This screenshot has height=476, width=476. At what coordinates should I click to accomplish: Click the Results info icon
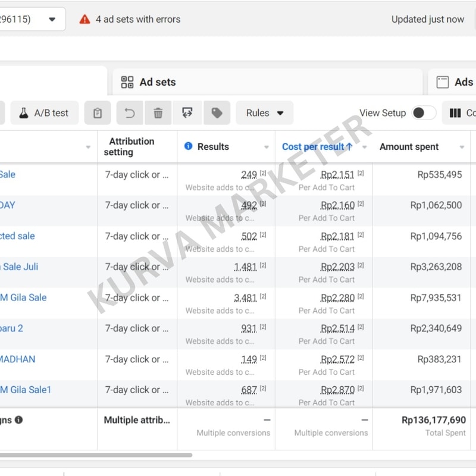tap(188, 146)
